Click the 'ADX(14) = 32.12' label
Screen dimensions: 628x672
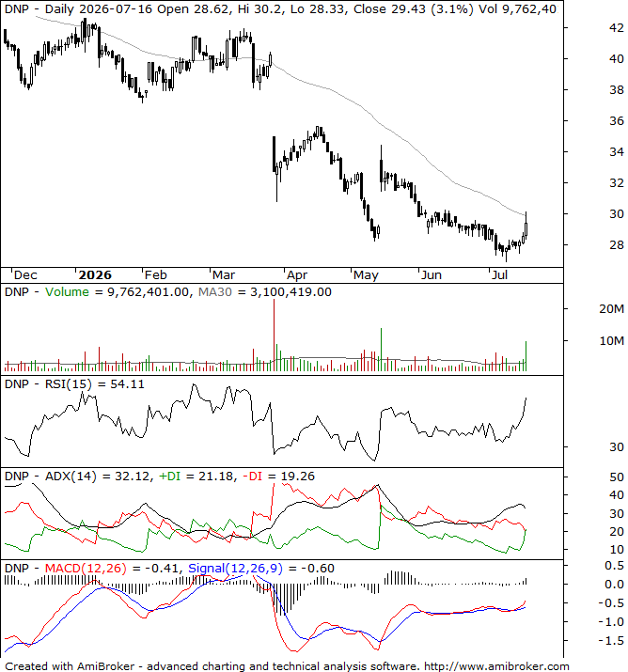(x=98, y=477)
